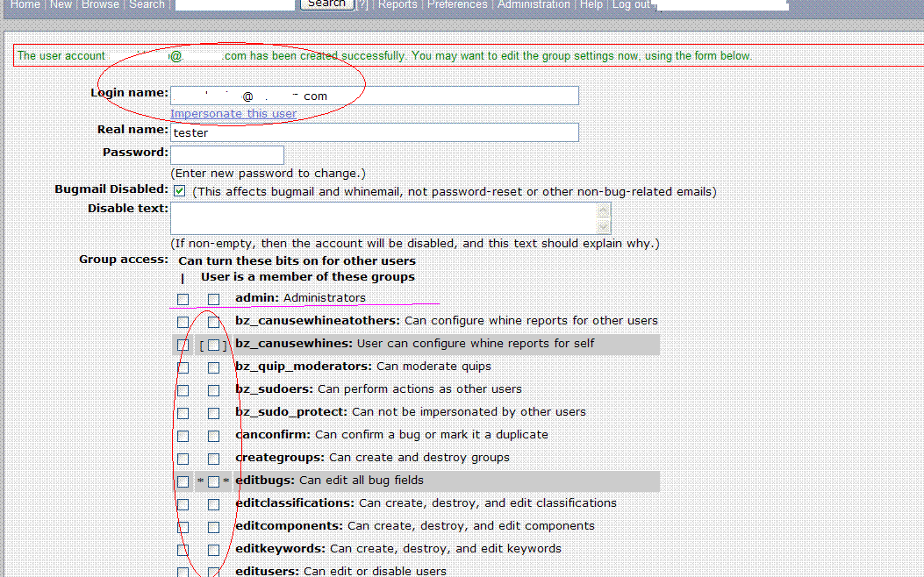The height and width of the screenshot is (577, 924).
Task: Check bz_sudo_protect grant-to-others checkbox
Action: click(x=183, y=413)
